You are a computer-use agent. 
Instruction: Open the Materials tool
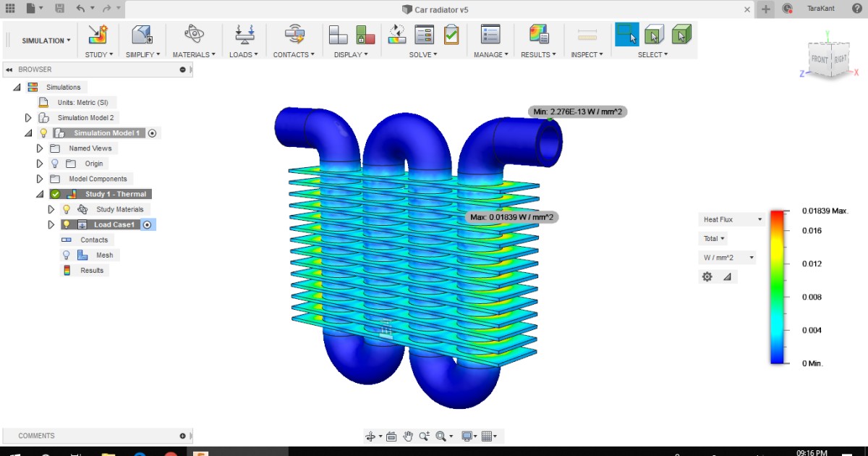pyautogui.click(x=192, y=34)
